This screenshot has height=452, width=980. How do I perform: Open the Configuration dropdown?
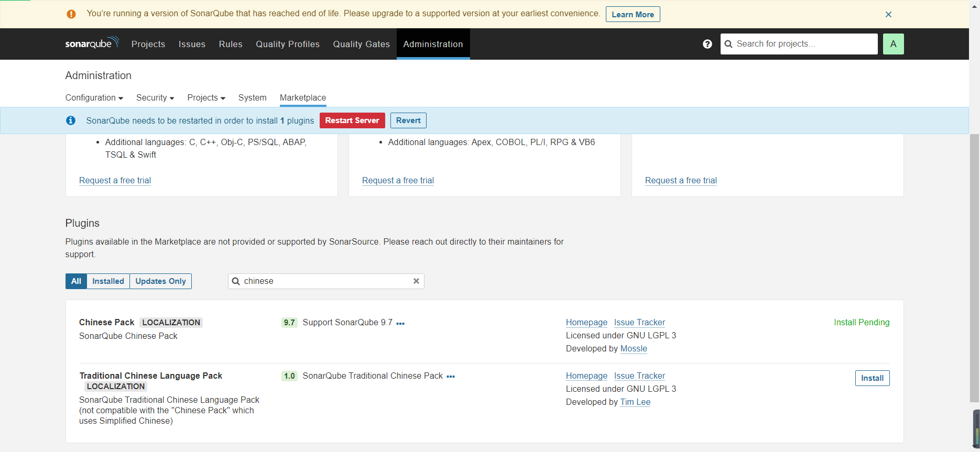point(94,97)
